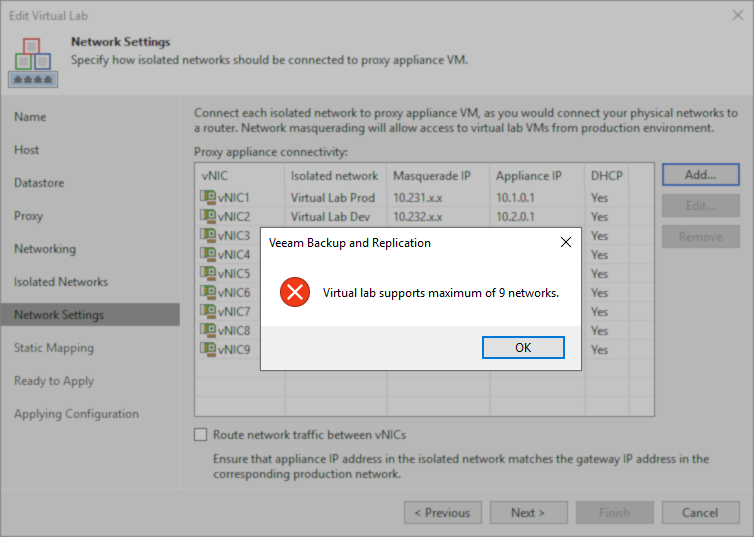Open the Applying Configuration step
The height and width of the screenshot is (537, 754).
76,414
